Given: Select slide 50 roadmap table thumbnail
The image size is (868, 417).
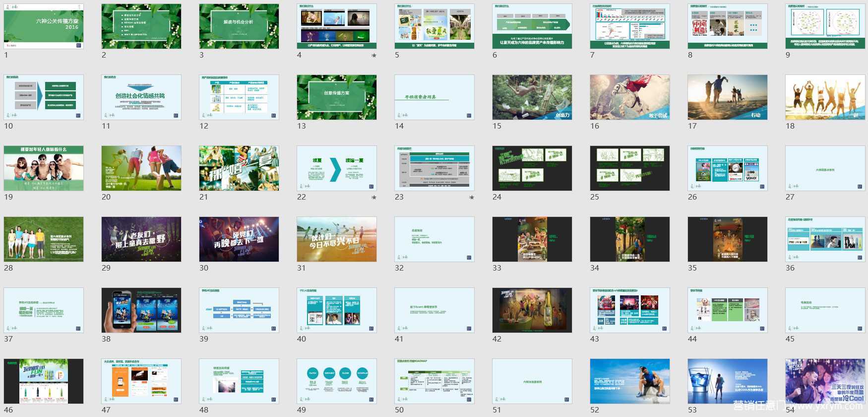Looking at the screenshot, I should coord(434,381).
